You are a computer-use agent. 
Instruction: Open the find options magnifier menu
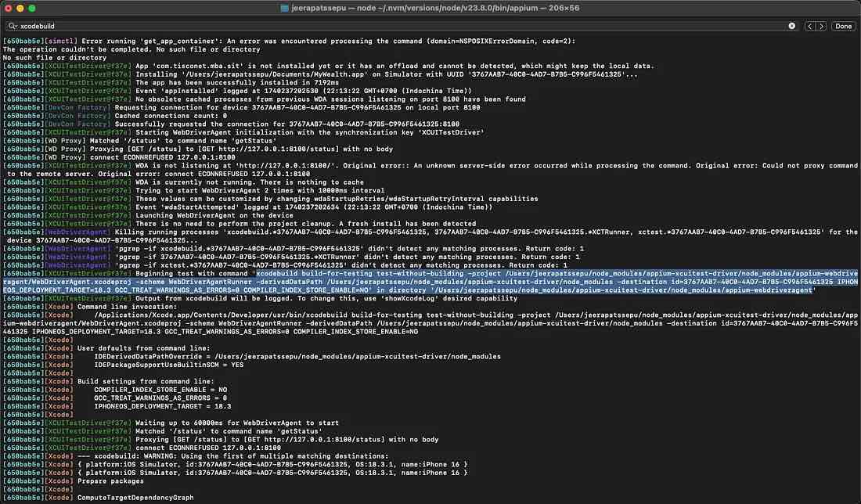click(12, 26)
